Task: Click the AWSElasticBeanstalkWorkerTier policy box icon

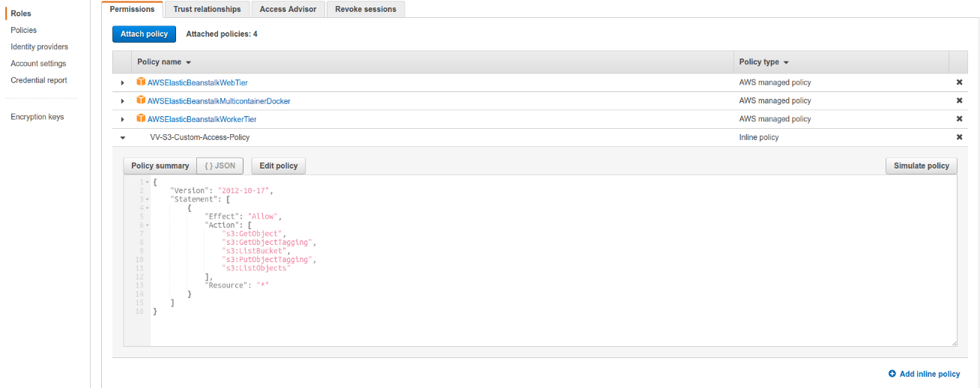Action: (x=140, y=118)
